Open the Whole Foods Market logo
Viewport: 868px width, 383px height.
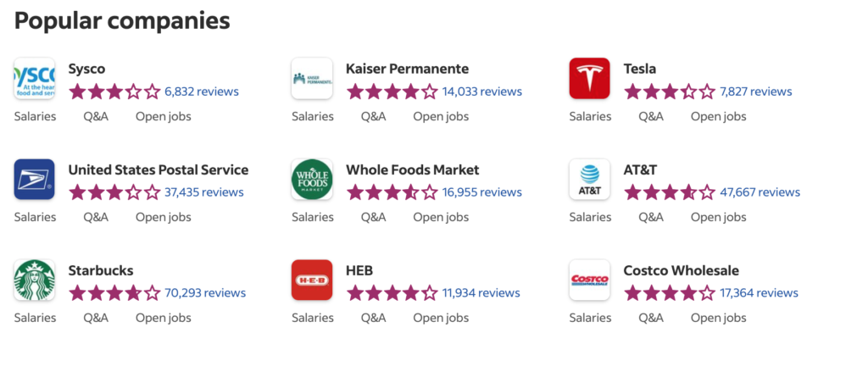pyautogui.click(x=312, y=180)
